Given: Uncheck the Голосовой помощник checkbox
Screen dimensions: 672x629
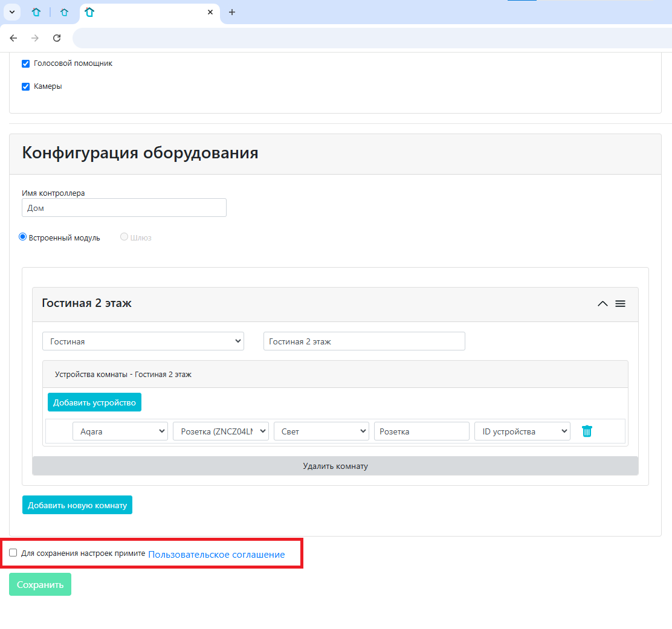Looking at the screenshot, I should coord(26,63).
